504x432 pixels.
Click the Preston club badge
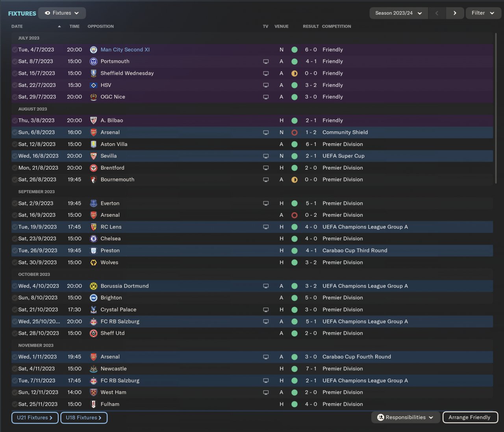tap(93, 251)
